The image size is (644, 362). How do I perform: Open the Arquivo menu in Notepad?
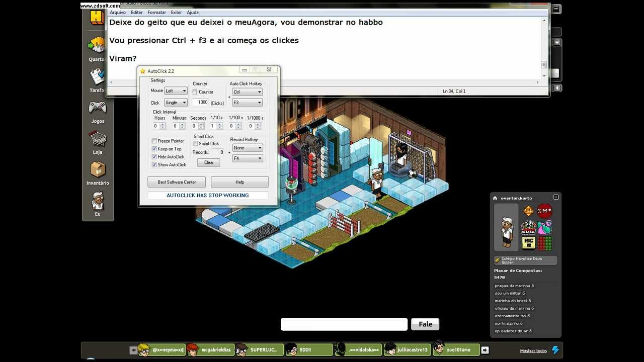pos(118,12)
